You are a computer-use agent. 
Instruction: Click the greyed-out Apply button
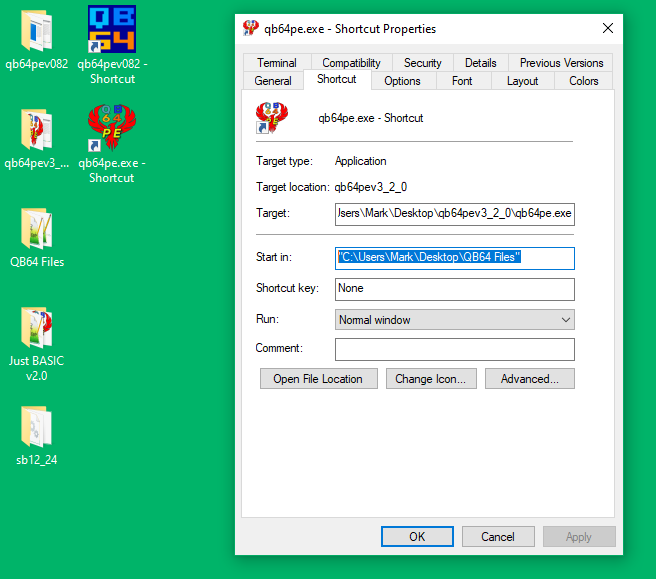579,536
